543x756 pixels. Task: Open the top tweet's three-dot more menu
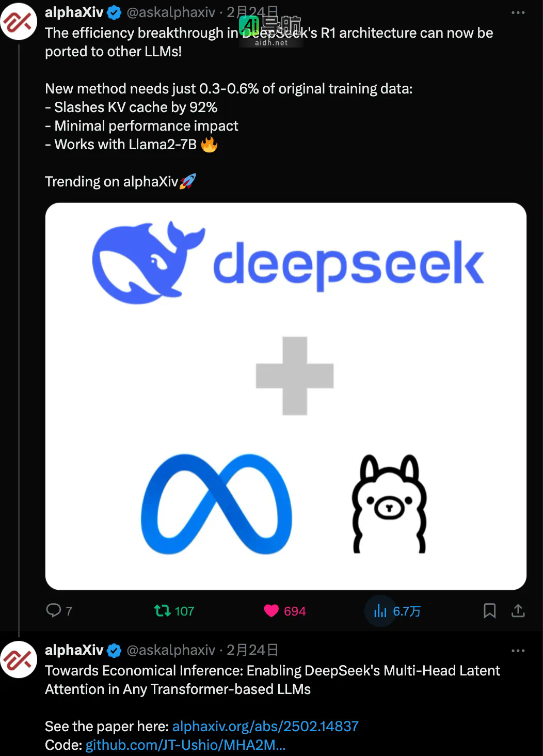pos(519,12)
